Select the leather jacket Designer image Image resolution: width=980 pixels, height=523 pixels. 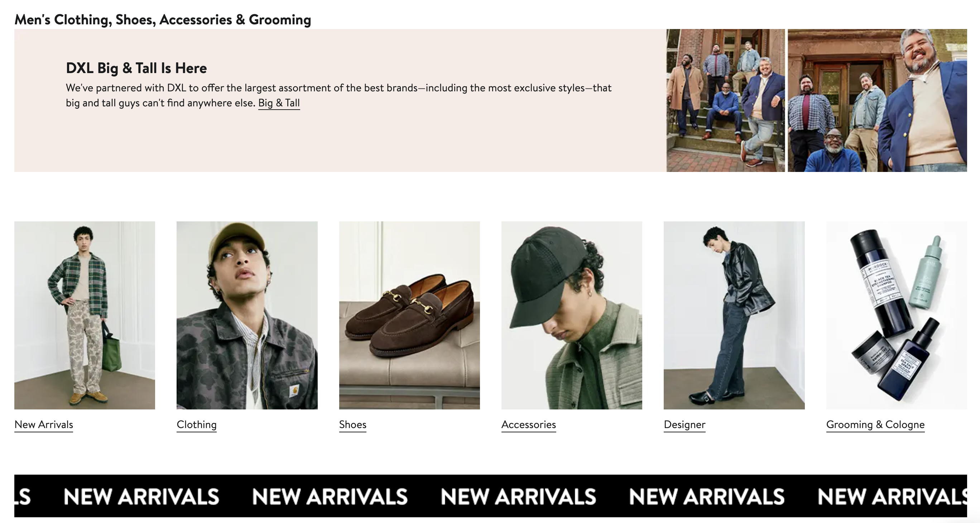coord(734,315)
